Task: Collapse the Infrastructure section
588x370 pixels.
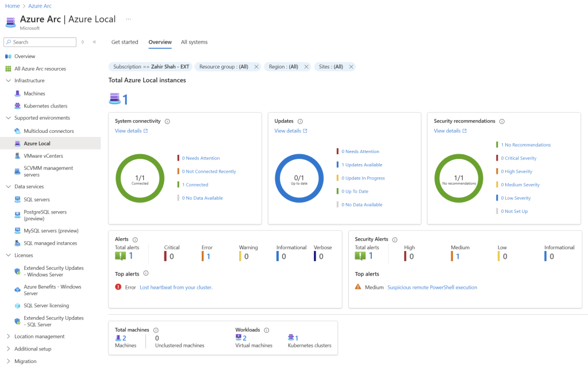Action: coord(8,81)
